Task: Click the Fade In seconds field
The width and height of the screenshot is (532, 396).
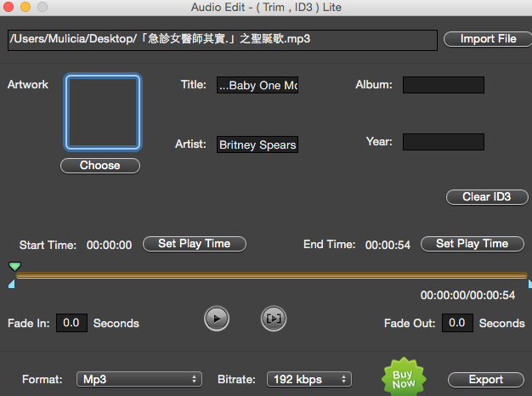Action: click(x=71, y=323)
